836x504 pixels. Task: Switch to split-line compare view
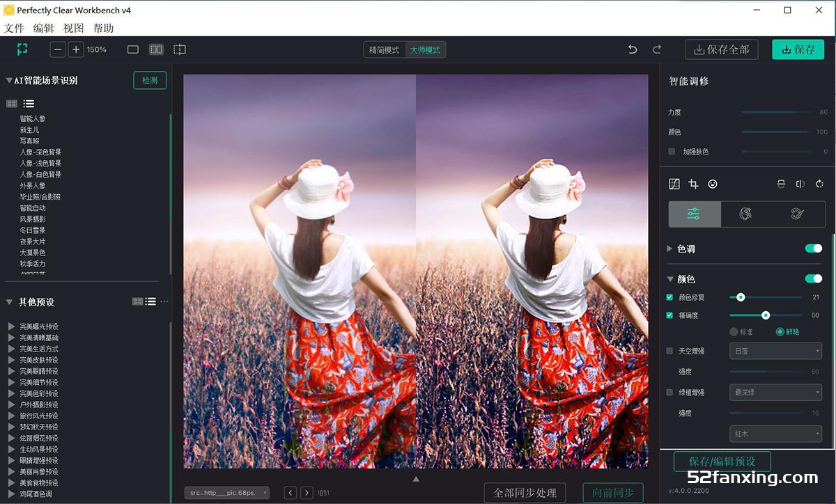coord(180,49)
